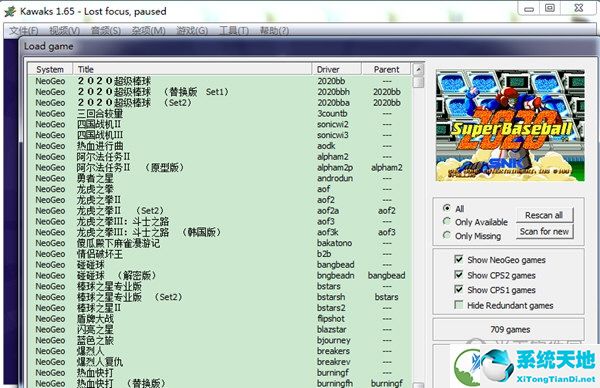The height and width of the screenshot is (388, 600).
Task: Select the aof3k Korean version row
Action: (220, 232)
